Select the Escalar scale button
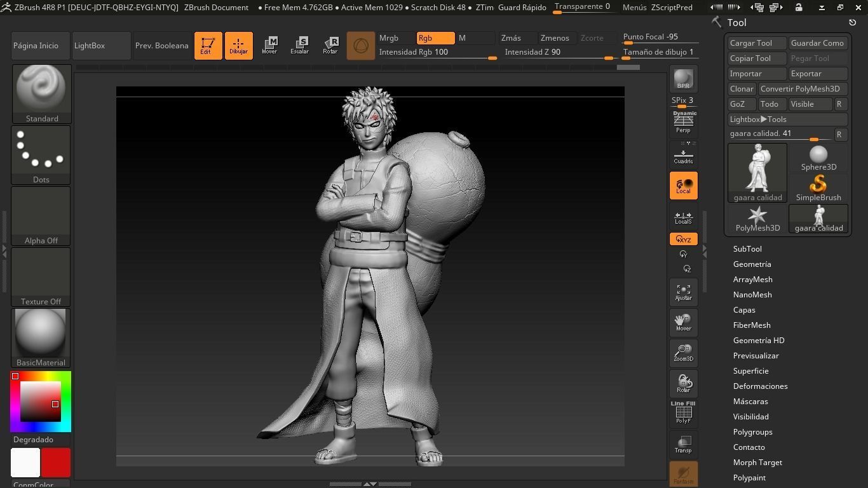The width and height of the screenshot is (868, 488). [x=300, y=46]
